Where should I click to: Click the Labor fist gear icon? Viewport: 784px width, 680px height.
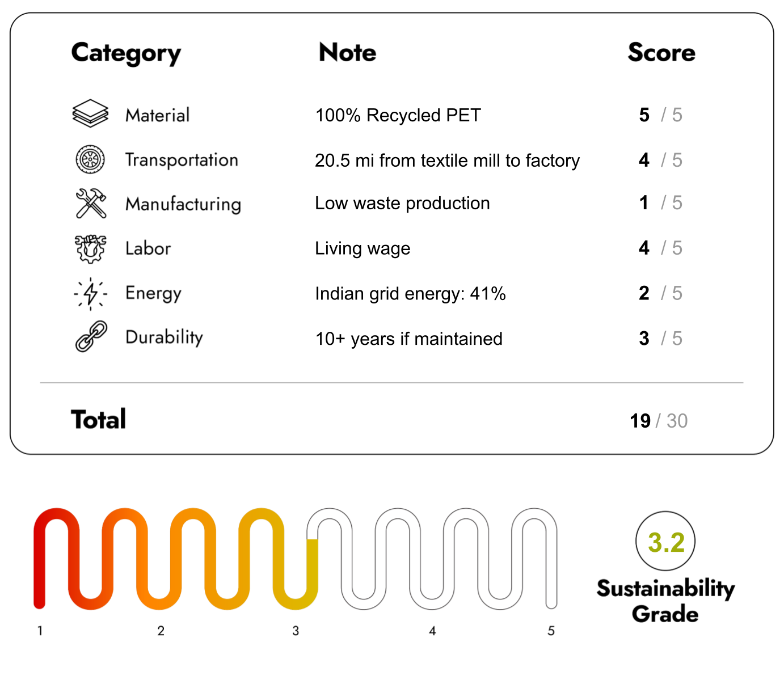pyautogui.click(x=90, y=248)
